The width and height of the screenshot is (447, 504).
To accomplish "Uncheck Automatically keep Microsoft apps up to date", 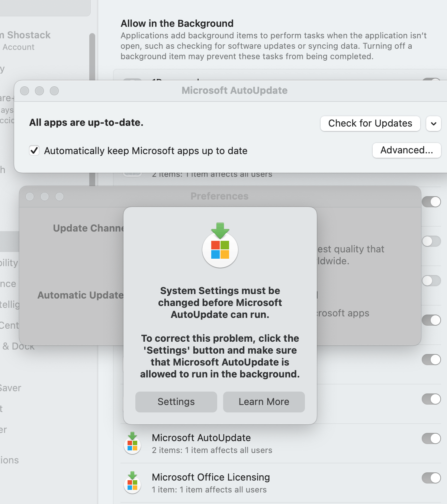I will coord(34,151).
